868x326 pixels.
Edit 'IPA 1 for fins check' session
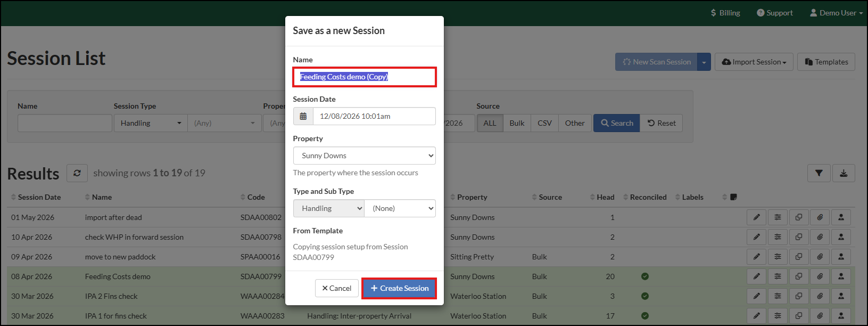pos(756,316)
